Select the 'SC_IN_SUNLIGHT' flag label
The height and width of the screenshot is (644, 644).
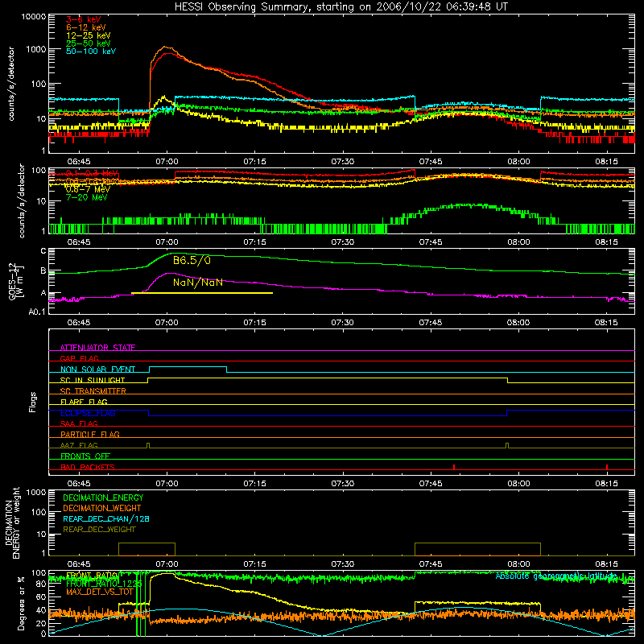pos(93,380)
